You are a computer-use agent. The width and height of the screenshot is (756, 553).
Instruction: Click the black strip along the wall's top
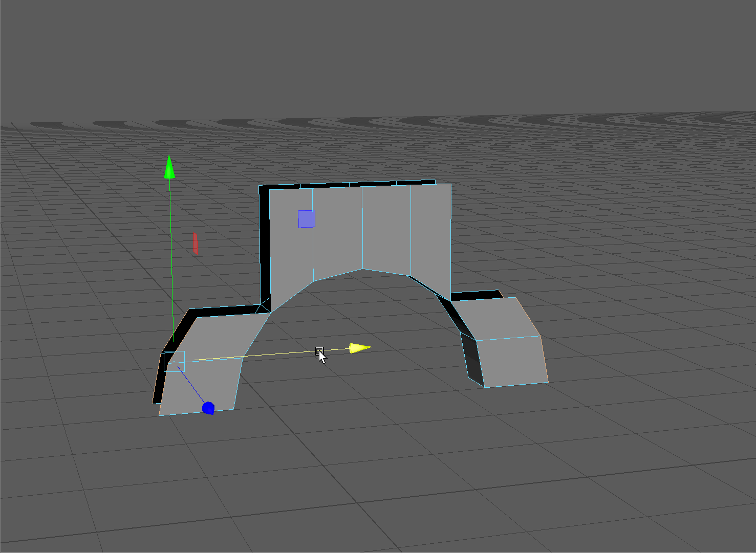click(348, 184)
